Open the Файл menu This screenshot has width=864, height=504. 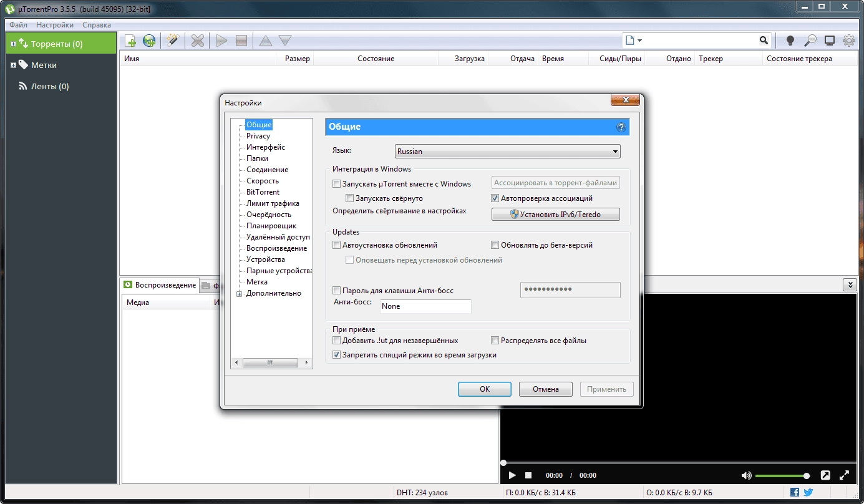tap(18, 25)
